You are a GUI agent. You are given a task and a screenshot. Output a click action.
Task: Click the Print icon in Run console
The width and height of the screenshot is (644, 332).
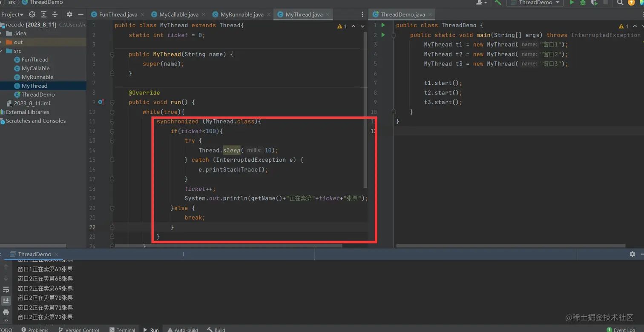coord(6,312)
